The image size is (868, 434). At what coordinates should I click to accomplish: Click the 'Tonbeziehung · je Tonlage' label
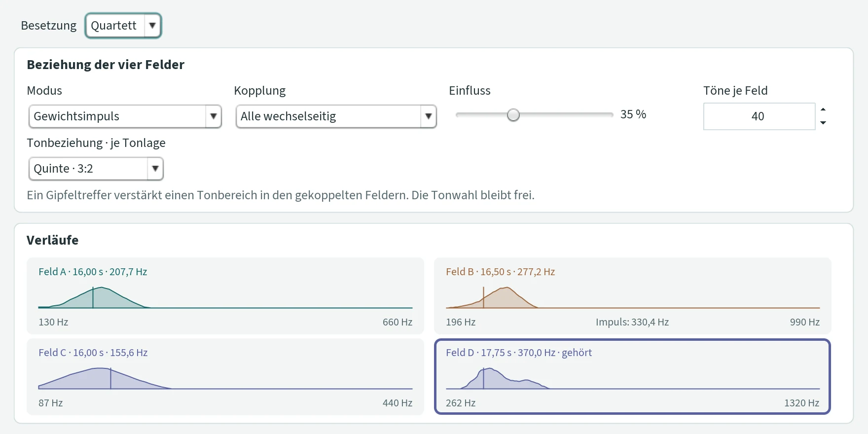pyautogui.click(x=96, y=143)
